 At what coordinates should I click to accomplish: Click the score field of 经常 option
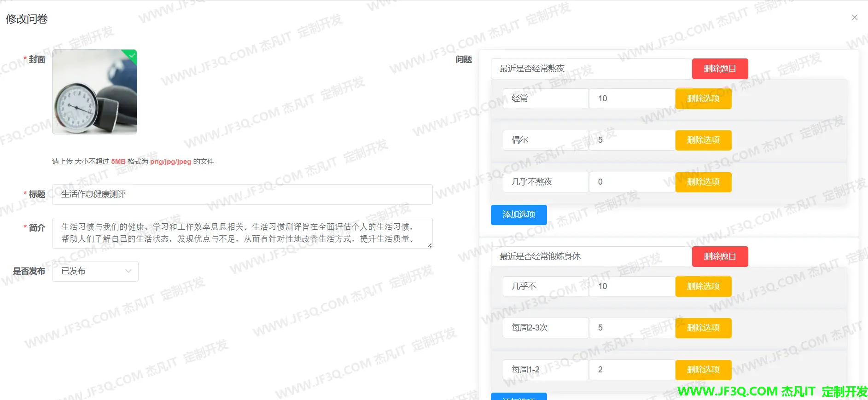point(632,99)
